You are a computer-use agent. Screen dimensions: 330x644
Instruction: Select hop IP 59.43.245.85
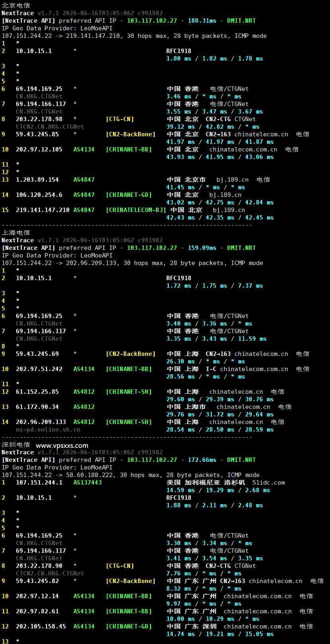point(37,134)
